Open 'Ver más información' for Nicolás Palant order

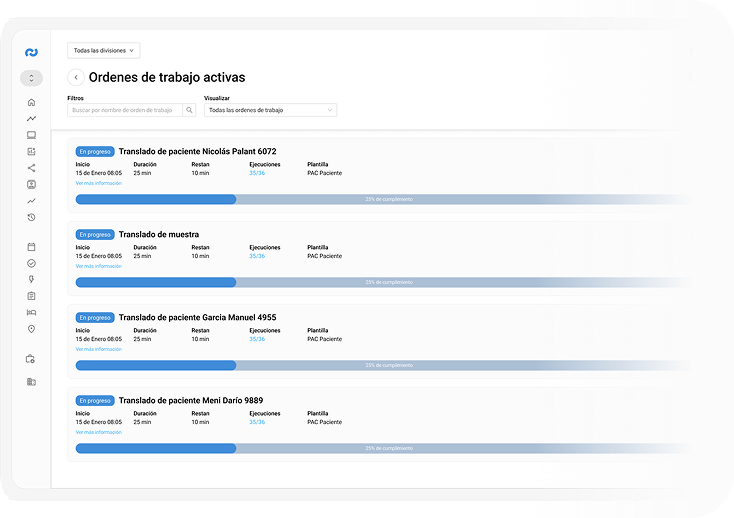[x=98, y=183]
